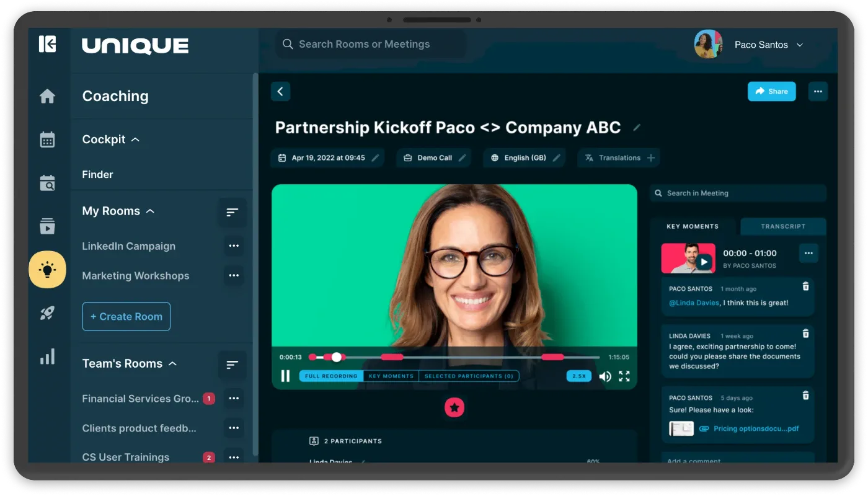Collapse the My Rooms section
The image size is (868, 496).
(150, 211)
